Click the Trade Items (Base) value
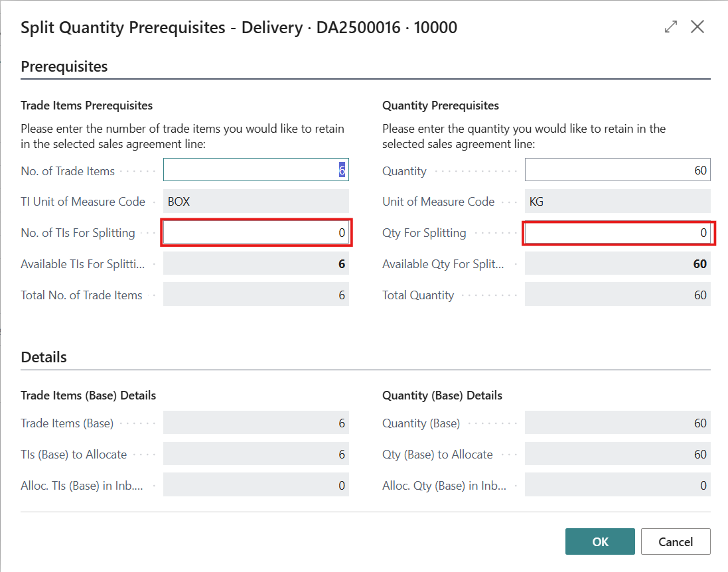Image resolution: width=728 pixels, height=572 pixels. (x=255, y=423)
